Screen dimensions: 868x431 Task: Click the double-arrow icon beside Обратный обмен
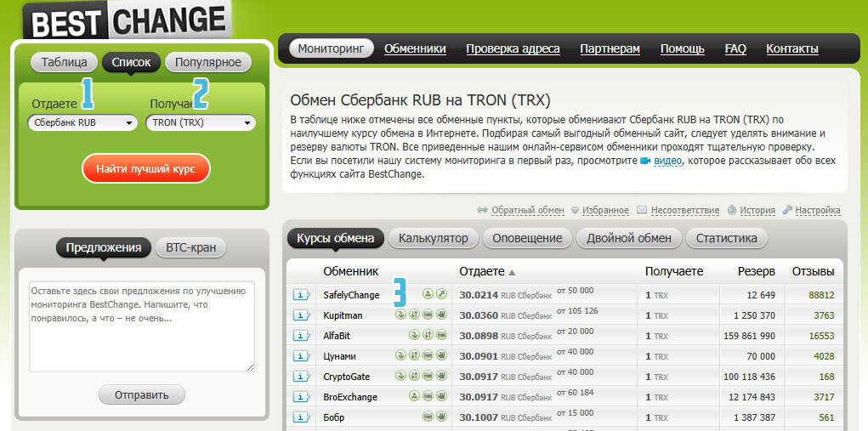pos(482,210)
